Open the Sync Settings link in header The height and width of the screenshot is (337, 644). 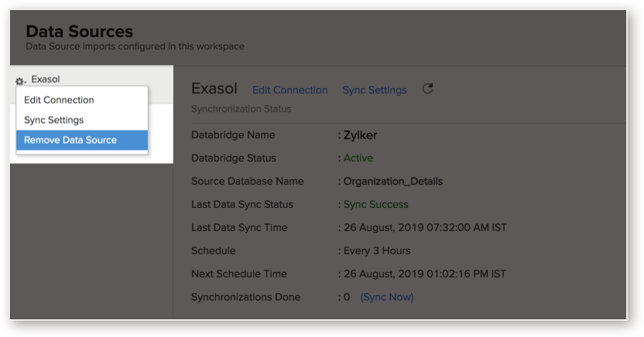coord(375,90)
